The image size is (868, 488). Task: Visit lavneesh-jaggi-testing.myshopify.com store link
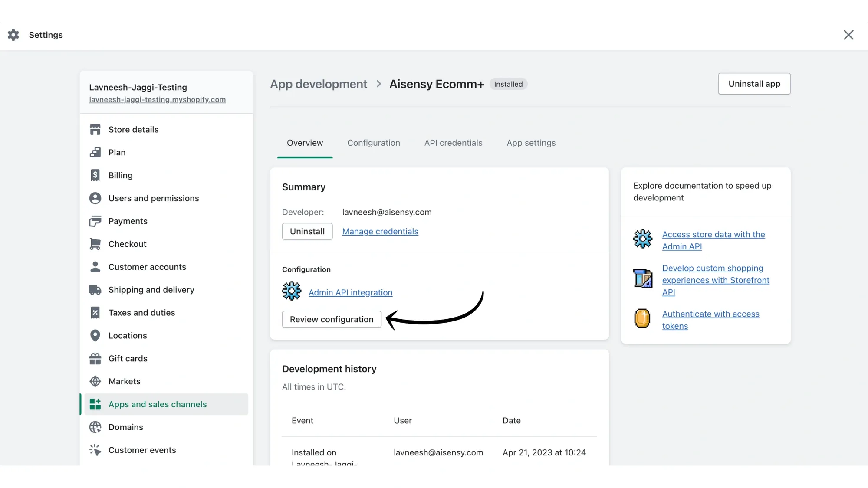157,99
